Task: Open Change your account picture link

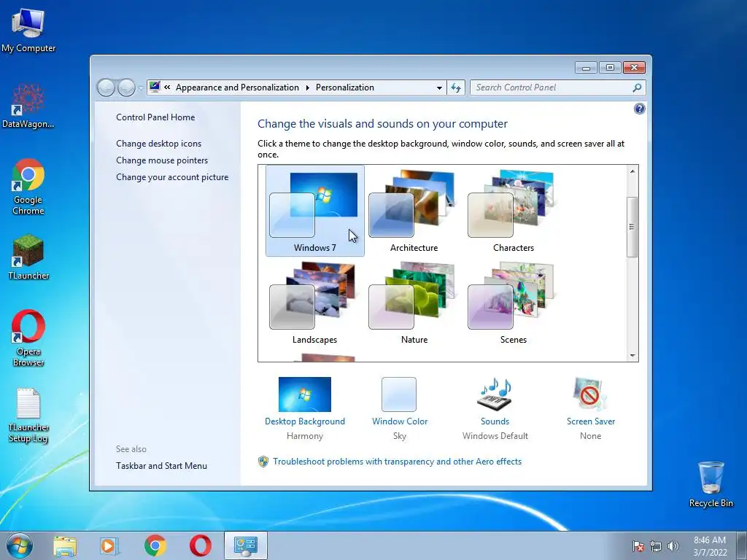Action: (172, 177)
